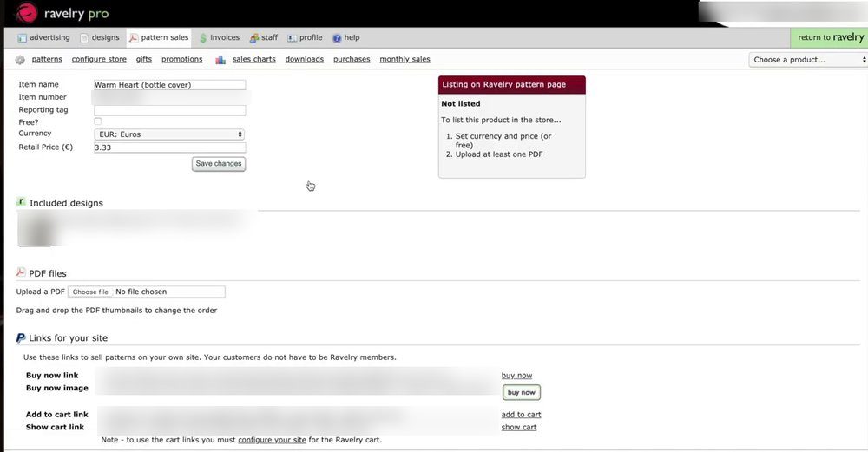This screenshot has width=868, height=452.
Task: Open the downloads link
Action: 305,59
